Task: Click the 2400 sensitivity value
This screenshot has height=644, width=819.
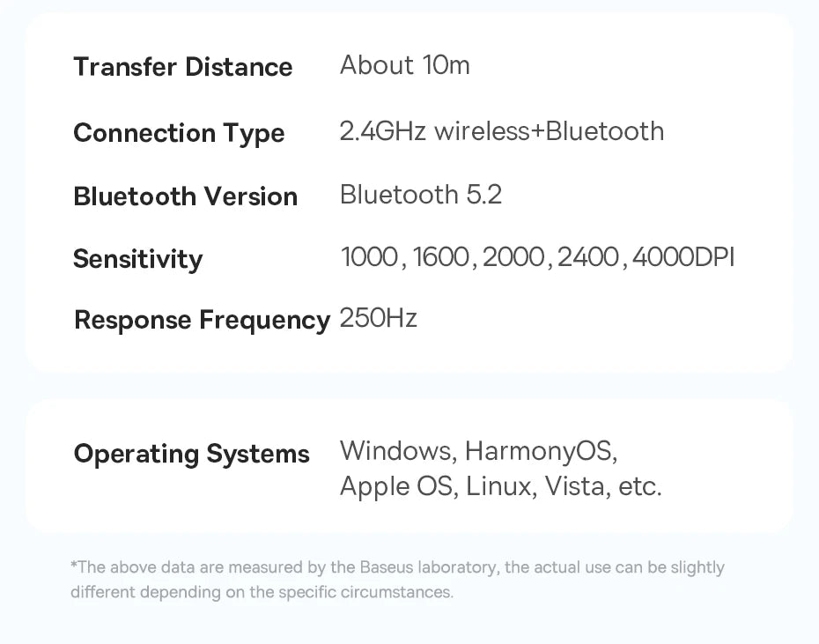Action: tap(588, 257)
